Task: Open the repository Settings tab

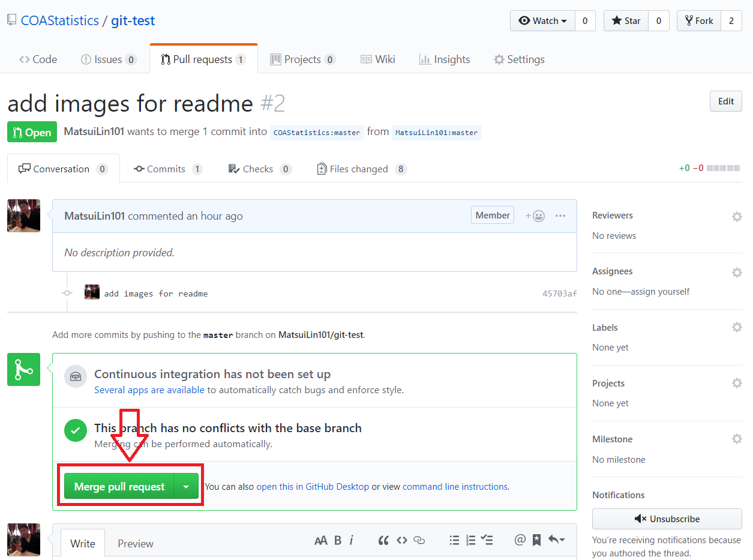Action: click(519, 59)
